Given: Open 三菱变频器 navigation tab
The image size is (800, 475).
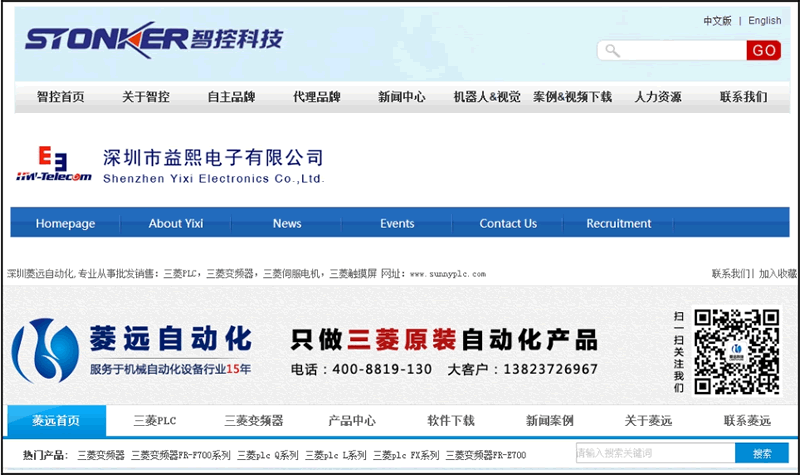Looking at the screenshot, I should pyautogui.click(x=254, y=421).
